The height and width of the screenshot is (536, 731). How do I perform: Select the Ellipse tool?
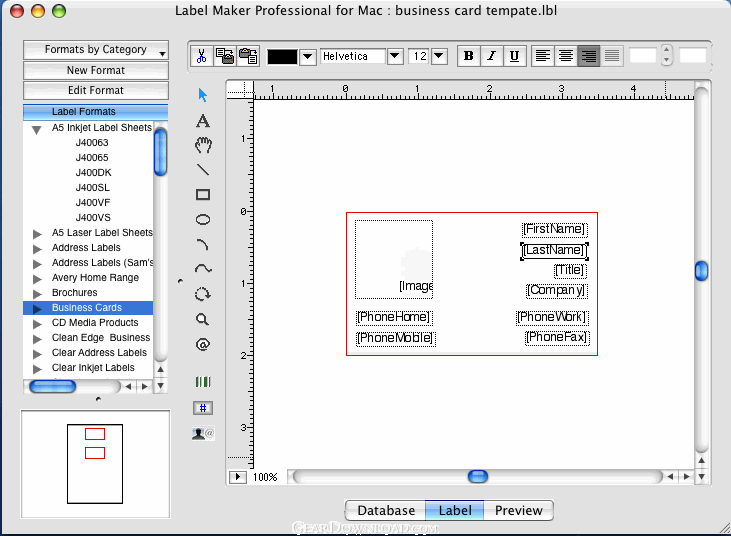[203, 220]
